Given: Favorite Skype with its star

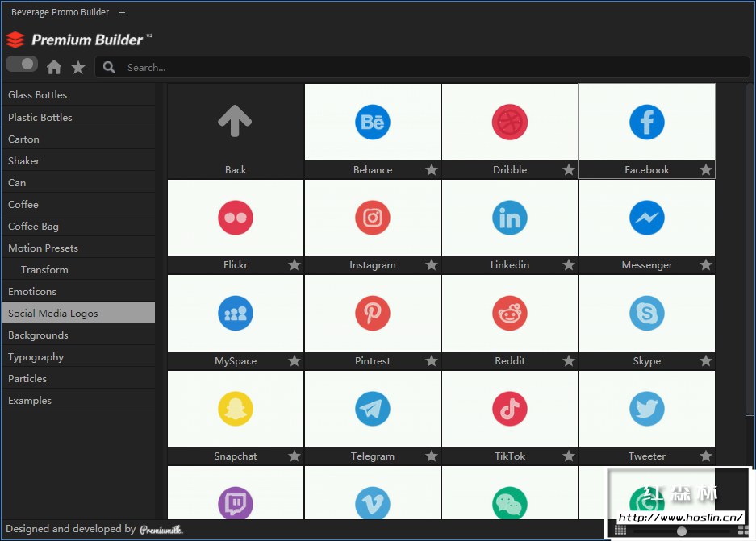Looking at the screenshot, I should click(706, 360).
